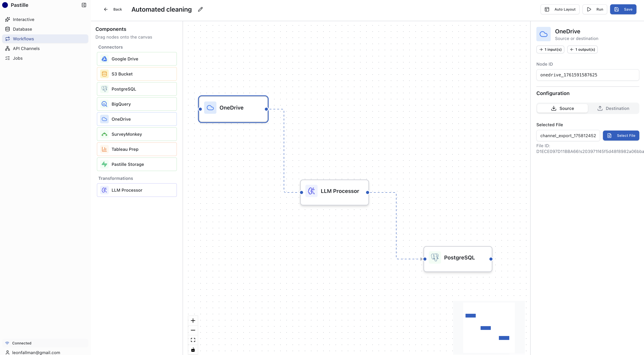Collapse the sidebar panel icon
Screen dimensions: 644x355
point(84,5)
